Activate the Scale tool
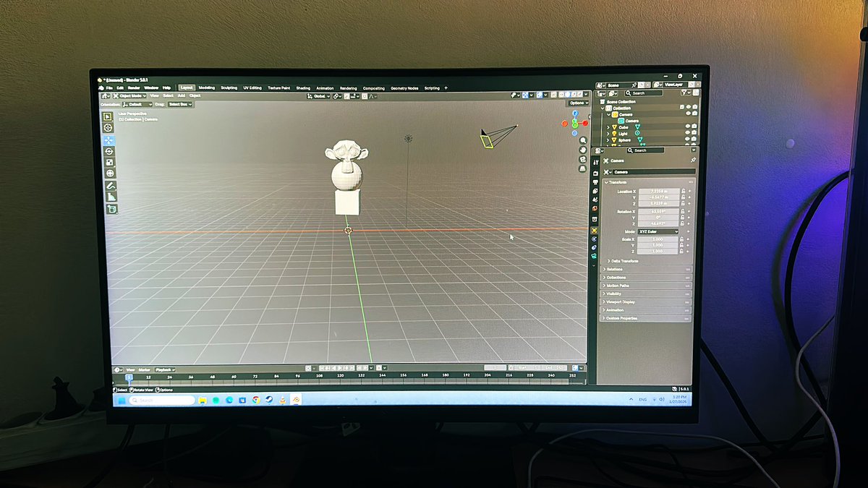Image resolution: width=868 pixels, height=488 pixels. pos(110,162)
